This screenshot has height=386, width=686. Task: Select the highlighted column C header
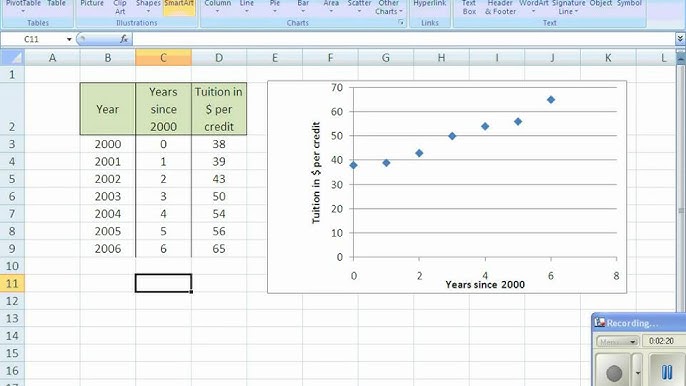coord(163,57)
